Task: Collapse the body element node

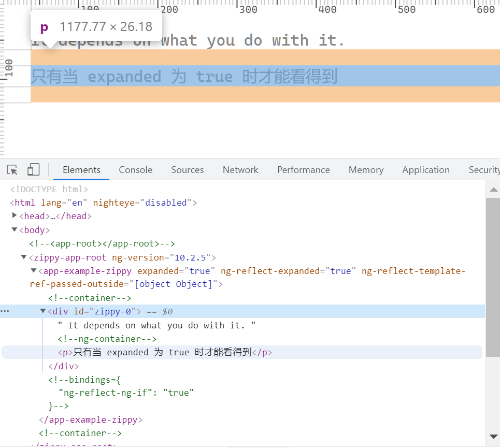Action: tap(15, 229)
